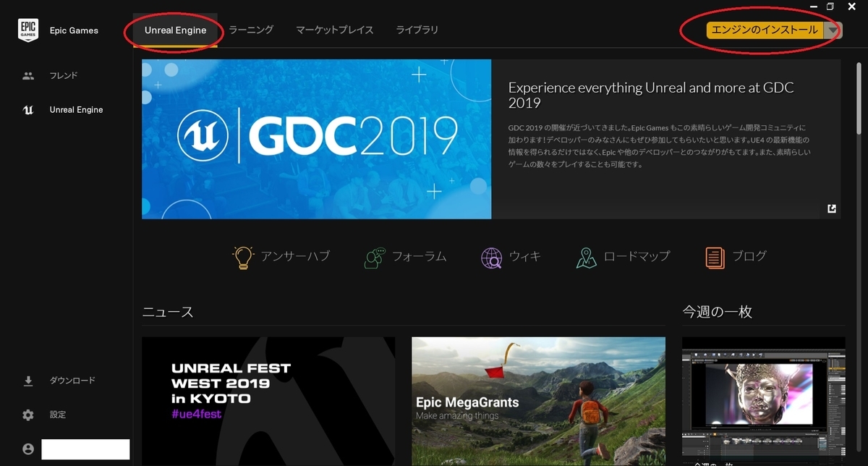Open the GDC 2019 banner external link icon
The width and height of the screenshot is (868, 466).
tap(831, 208)
